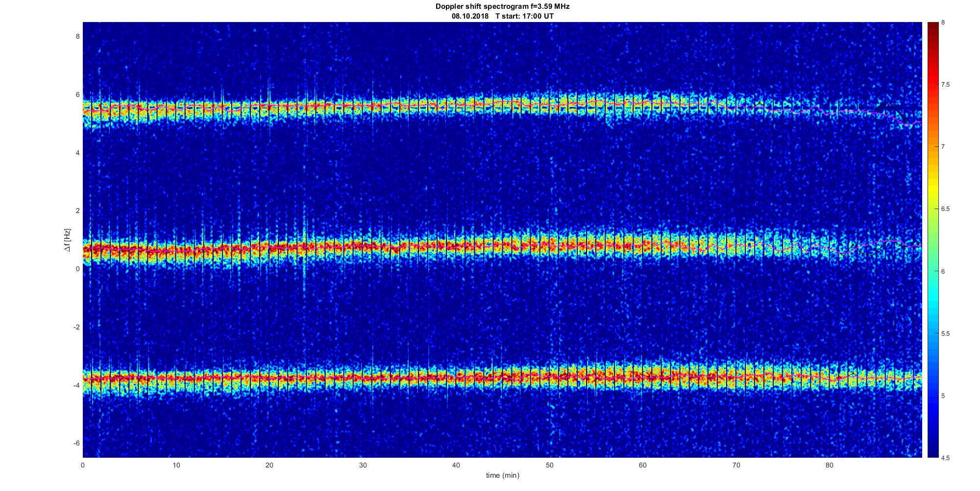Click the x-axis tick label '70'
Image resolution: width=980 pixels, height=491 pixels.
[x=736, y=465]
